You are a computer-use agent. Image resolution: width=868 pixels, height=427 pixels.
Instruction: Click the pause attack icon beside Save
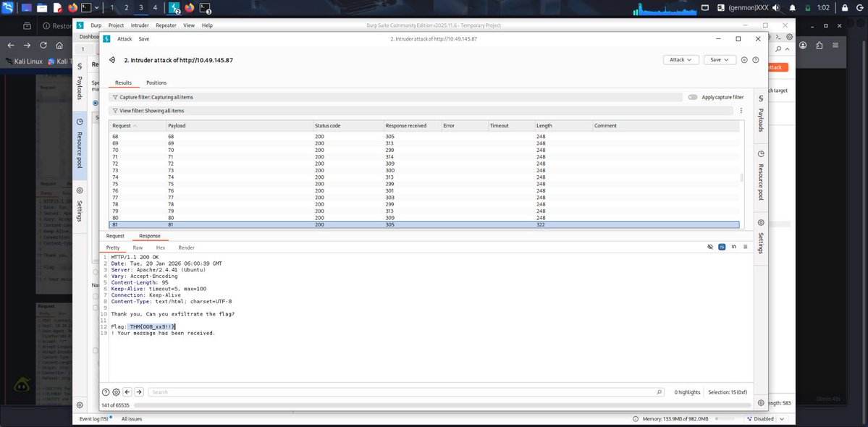coord(744,60)
